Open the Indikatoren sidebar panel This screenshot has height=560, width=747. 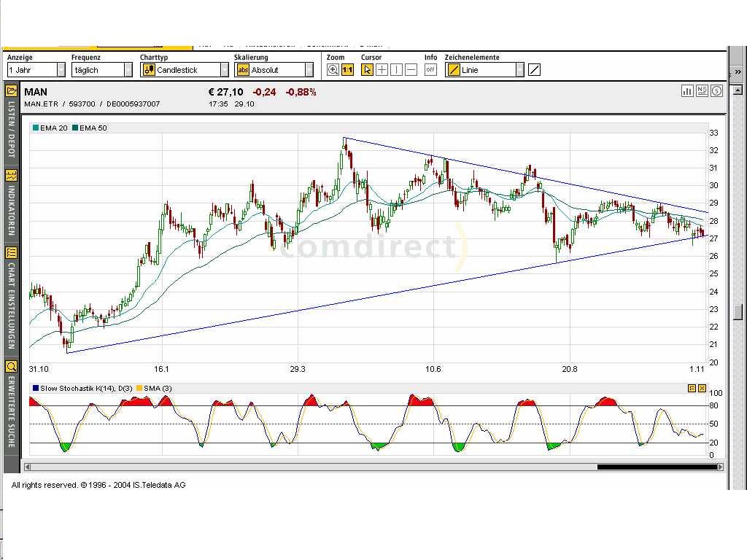(x=11, y=203)
